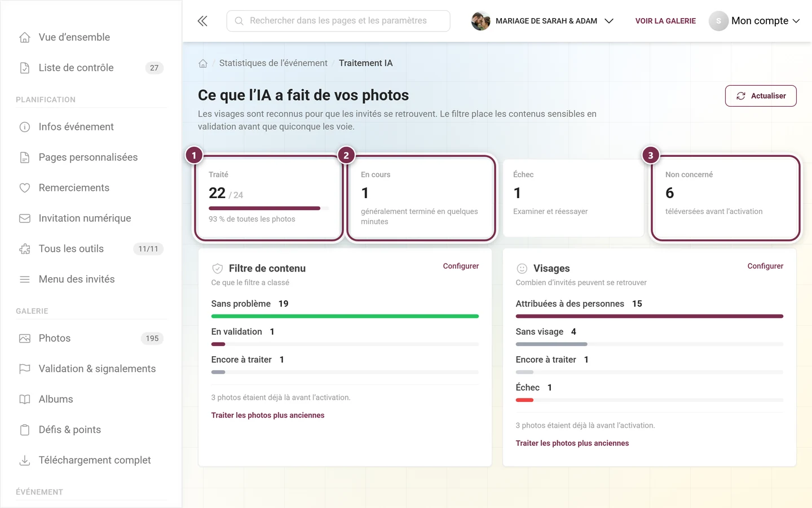The image size is (812, 508).
Task: Click the Statistiques de l'événement breadcrumb
Action: pos(273,63)
